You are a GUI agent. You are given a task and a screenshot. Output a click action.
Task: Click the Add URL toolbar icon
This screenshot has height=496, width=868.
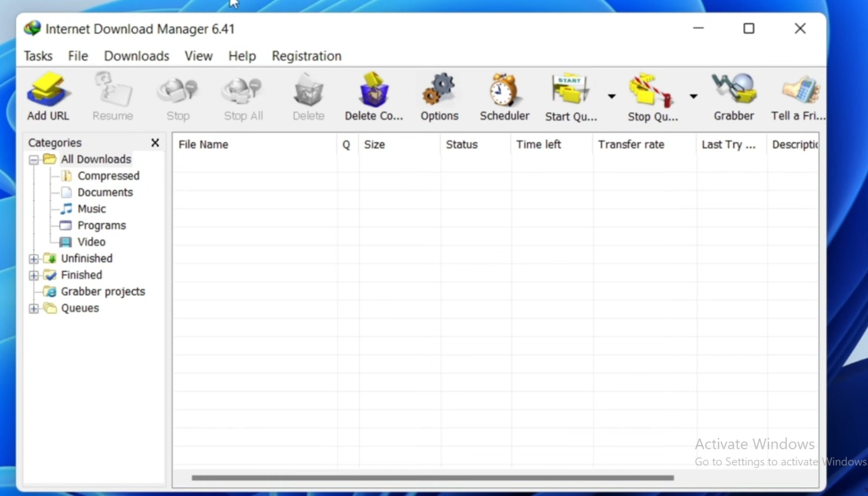pos(48,91)
